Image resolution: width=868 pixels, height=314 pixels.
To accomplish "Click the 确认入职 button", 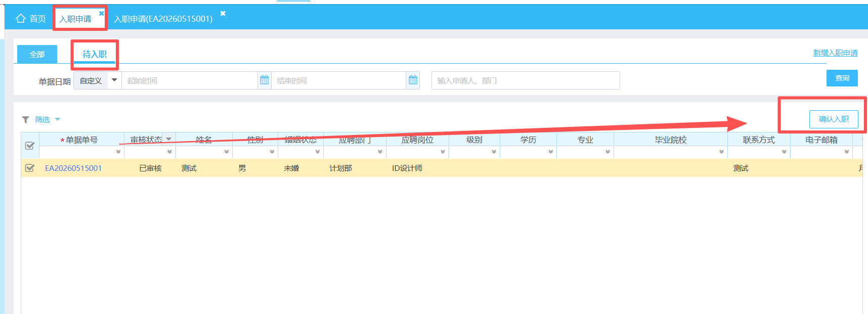I will [834, 119].
